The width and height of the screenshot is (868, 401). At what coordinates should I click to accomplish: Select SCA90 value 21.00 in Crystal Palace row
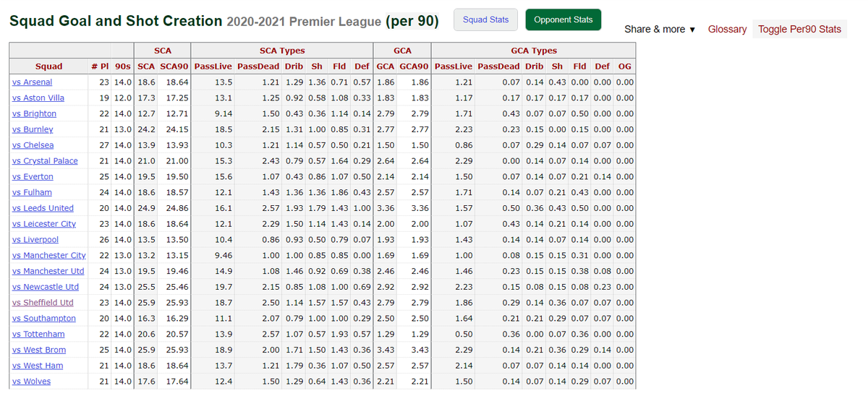(x=177, y=161)
